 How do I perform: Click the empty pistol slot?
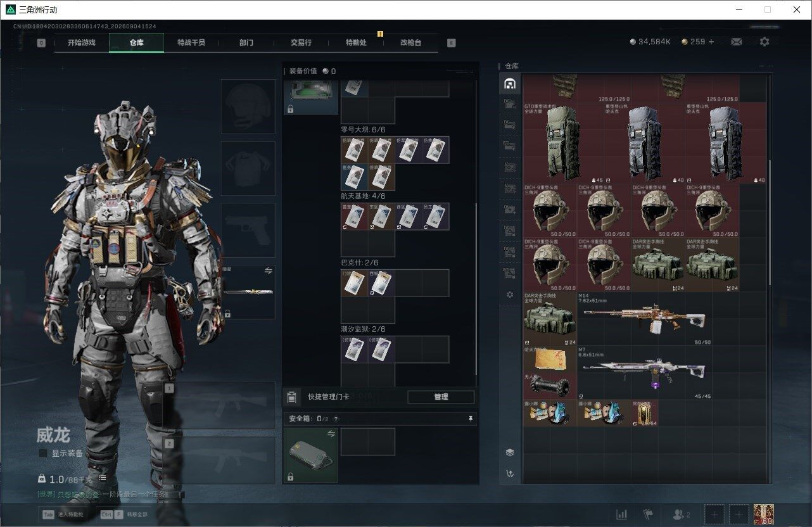pyautogui.click(x=248, y=230)
